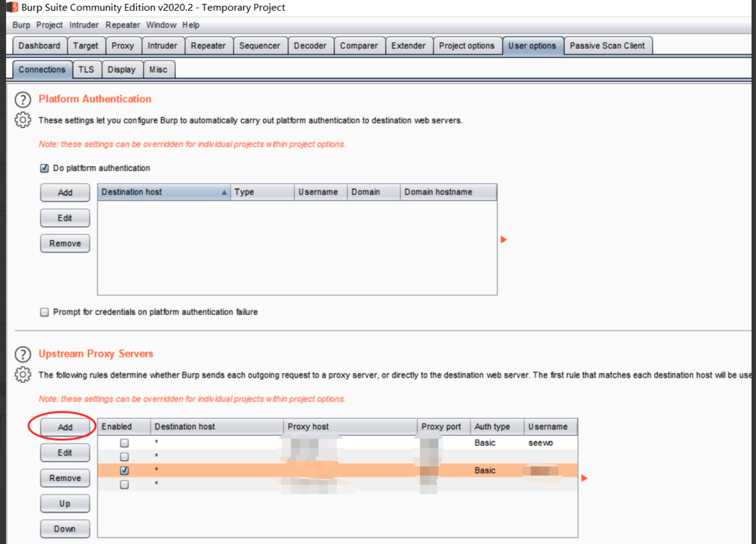Click sort arrow on Destination host column
Viewport: 756px width, 544px height.
point(224,192)
